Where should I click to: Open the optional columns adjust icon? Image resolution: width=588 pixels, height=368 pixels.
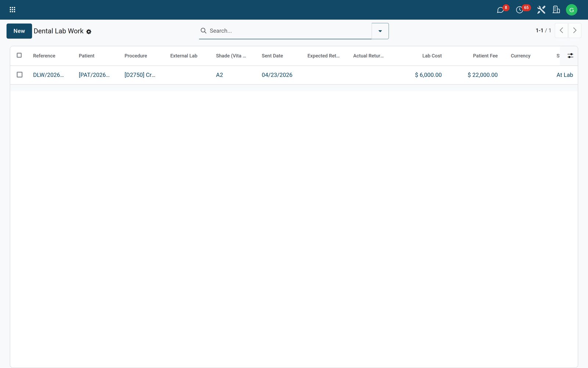(570, 56)
